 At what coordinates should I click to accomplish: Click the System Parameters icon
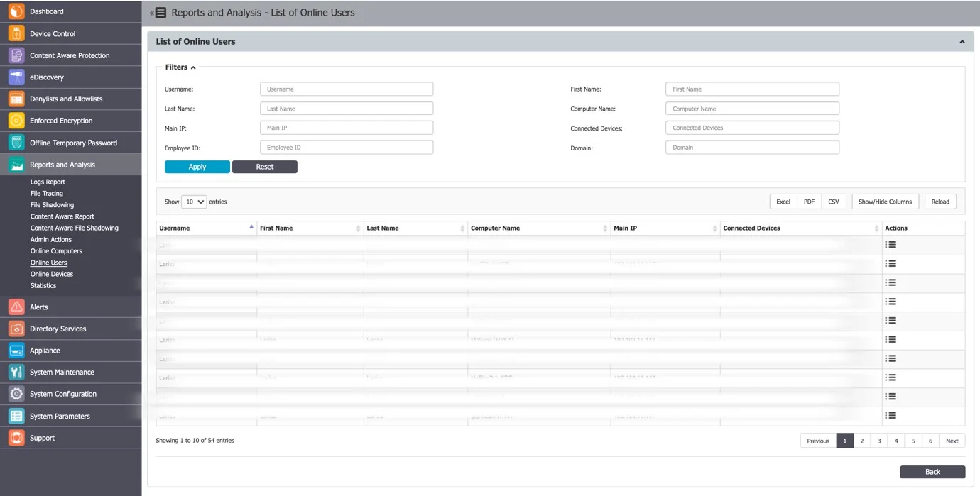[16, 416]
